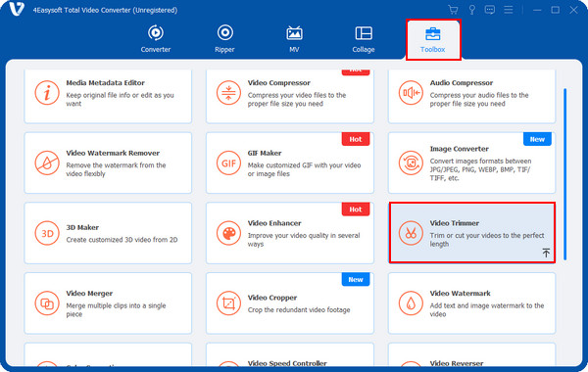Image resolution: width=588 pixels, height=372 pixels.
Task: Minimize the 4Easysoft window
Action: [537, 10]
